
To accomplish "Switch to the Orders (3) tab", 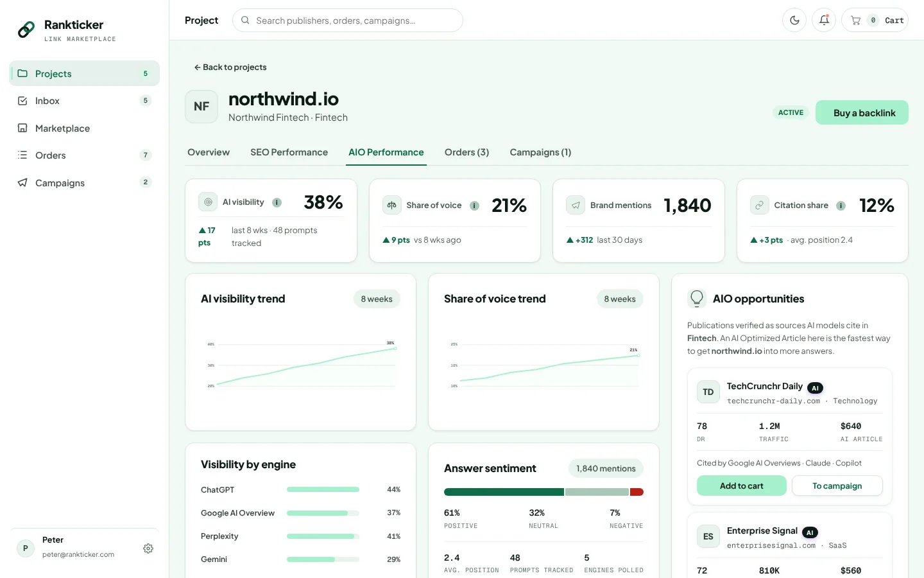I will (466, 152).
